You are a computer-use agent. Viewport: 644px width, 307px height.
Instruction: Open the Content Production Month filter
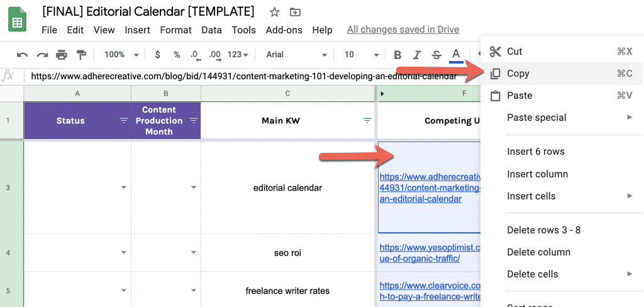pos(193,120)
